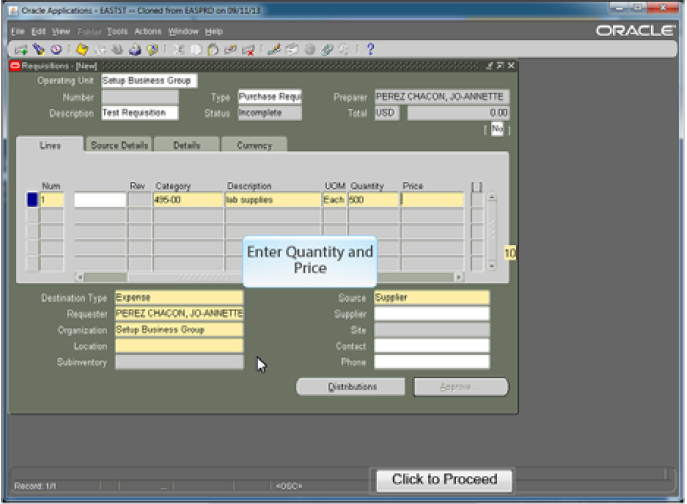Click the Translations globe toolbar icon
687x504 pixels.
click(x=310, y=50)
